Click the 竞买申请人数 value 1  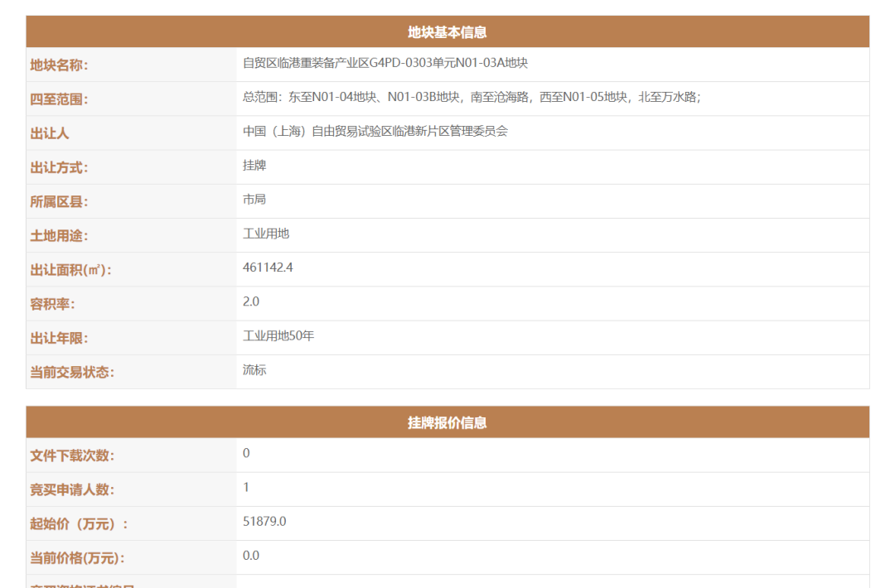click(x=246, y=488)
